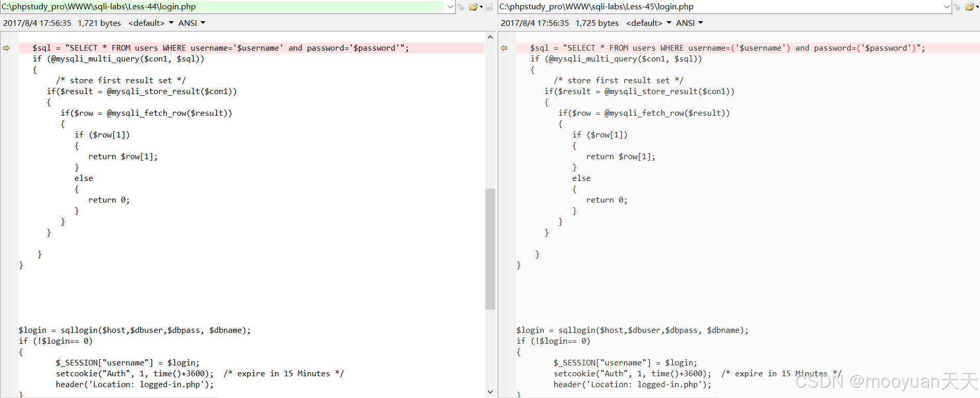The image size is (980, 398).
Task: Click the left gutter copy-to-right arrow icon
Action: [x=6, y=48]
